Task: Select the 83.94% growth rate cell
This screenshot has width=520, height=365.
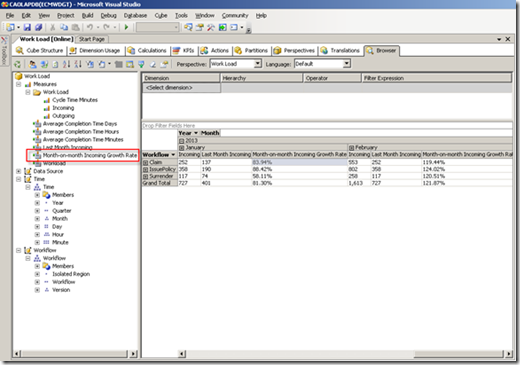Action: coord(299,162)
